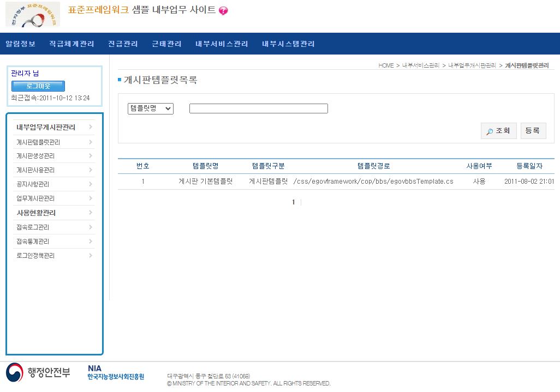560x392 pixels.
Task: Go to 게시판생성관리 in sidebar
Action: [x=35, y=156]
